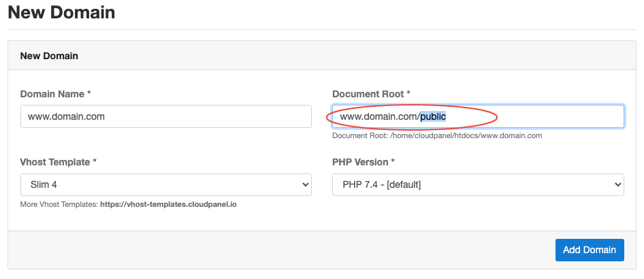Click the "Slim 4" selected value

tap(44, 184)
